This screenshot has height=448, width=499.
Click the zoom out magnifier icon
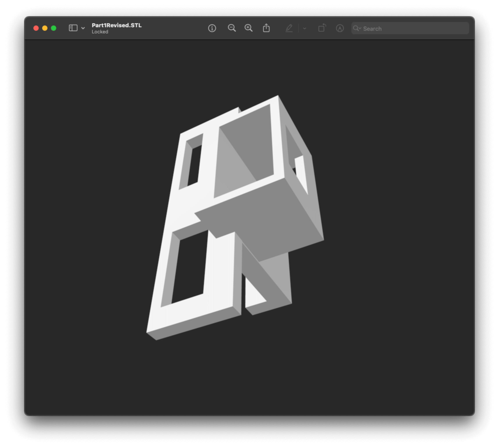(232, 28)
